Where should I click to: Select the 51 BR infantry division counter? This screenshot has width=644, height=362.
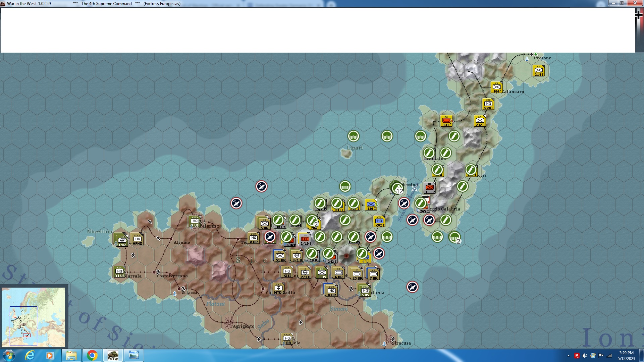(x=280, y=256)
